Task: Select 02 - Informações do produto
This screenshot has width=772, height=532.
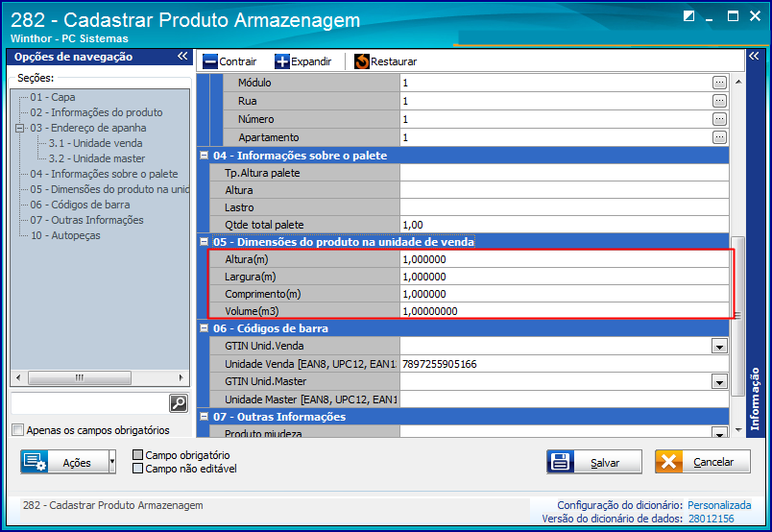Action: [96, 112]
